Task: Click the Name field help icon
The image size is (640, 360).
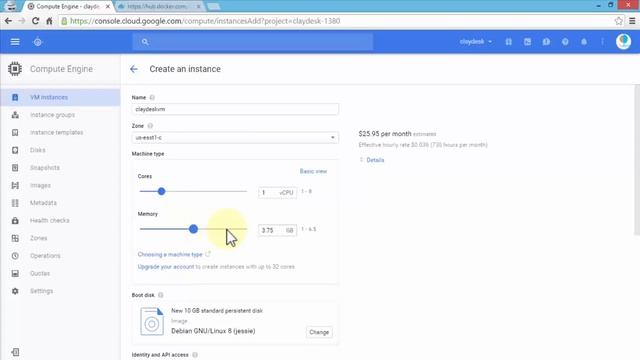Action: (x=152, y=97)
